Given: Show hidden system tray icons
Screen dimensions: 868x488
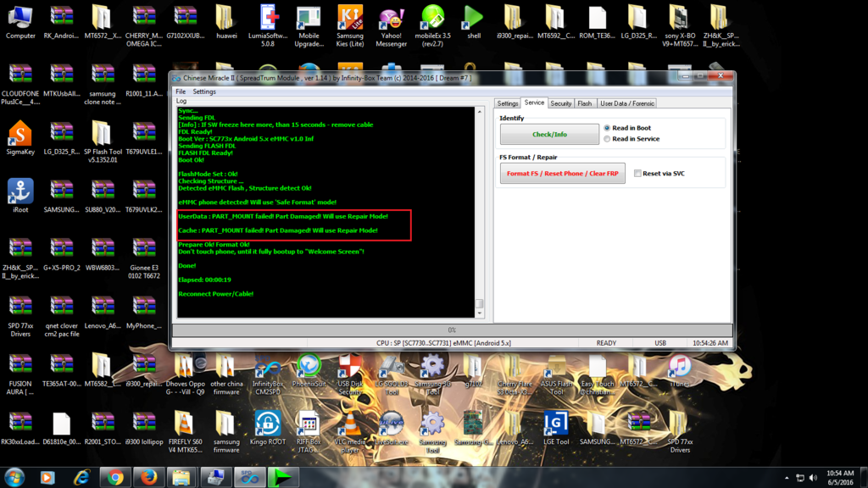Looking at the screenshot, I should [787, 478].
